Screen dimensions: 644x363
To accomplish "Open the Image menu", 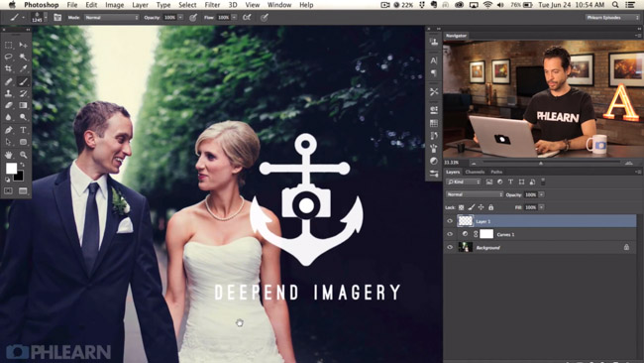I will point(115,5).
